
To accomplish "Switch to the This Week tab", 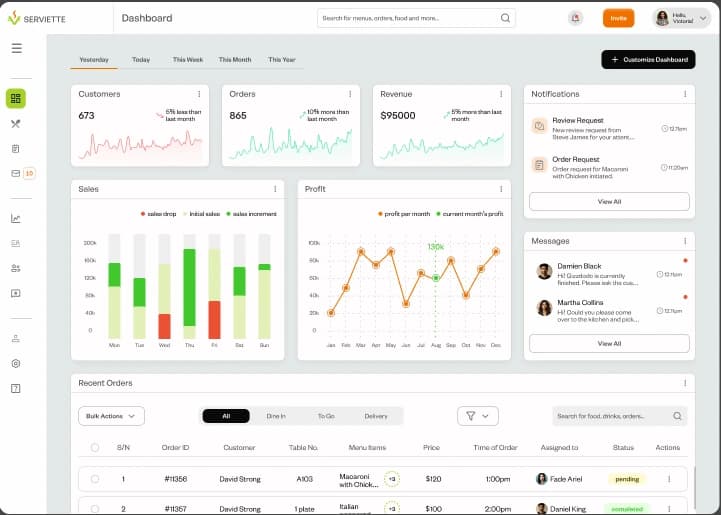I will coord(187,60).
